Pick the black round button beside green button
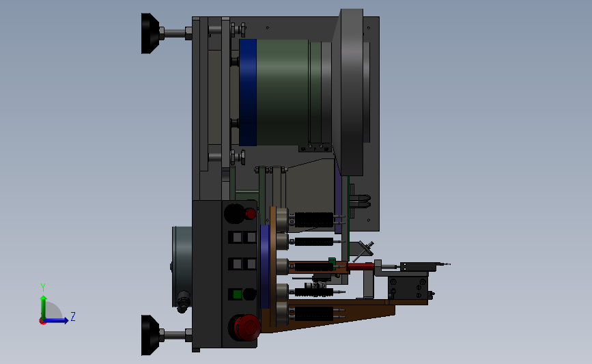Image resolution: width=592 pixels, height=364 pixels. click(249, 294)
